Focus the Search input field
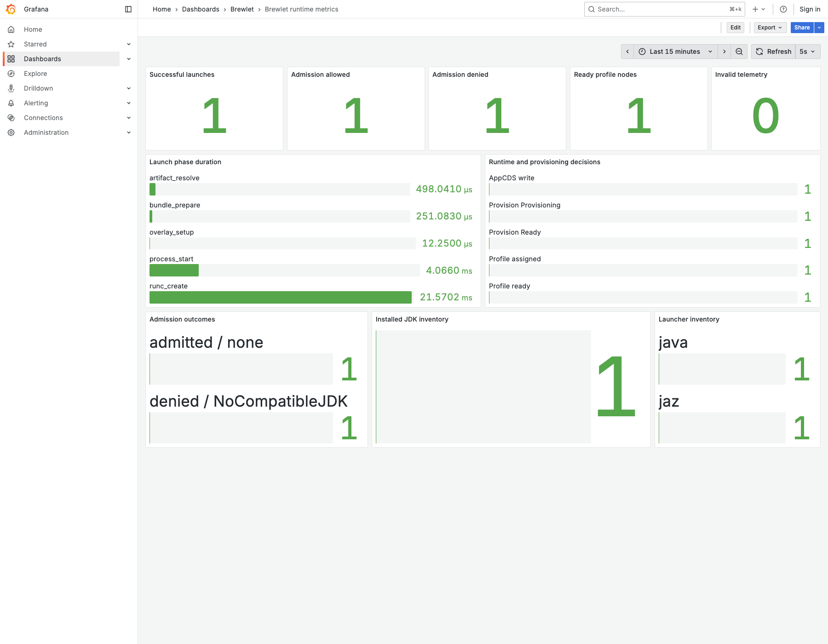Image resolution: width=828 pixels, height=644 pixels. [664, 9]
